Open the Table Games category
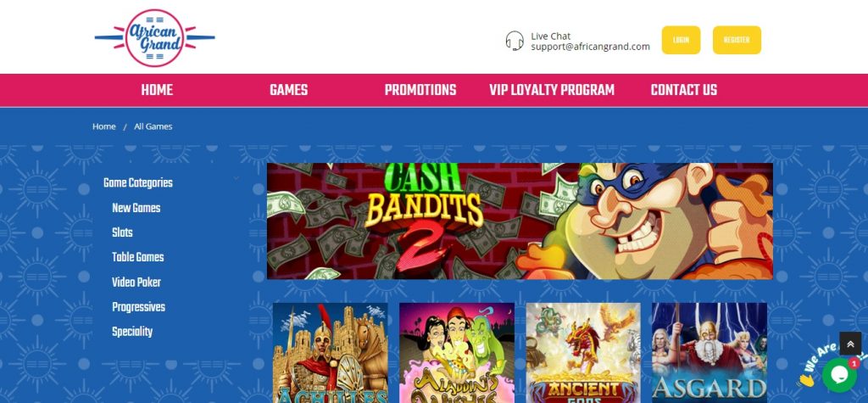This screenshot has width=868, height=403. click(138, 257)
